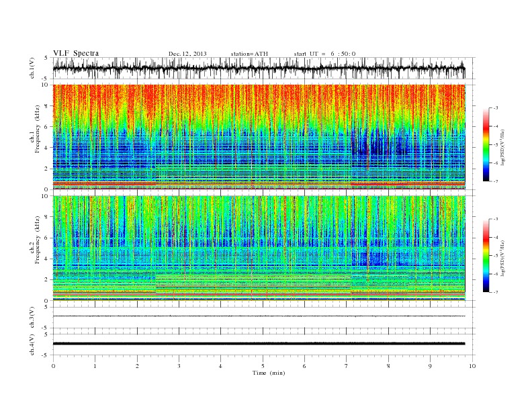
Task: Click the 'station=ATH' label
Action: (x=249, y=54)
